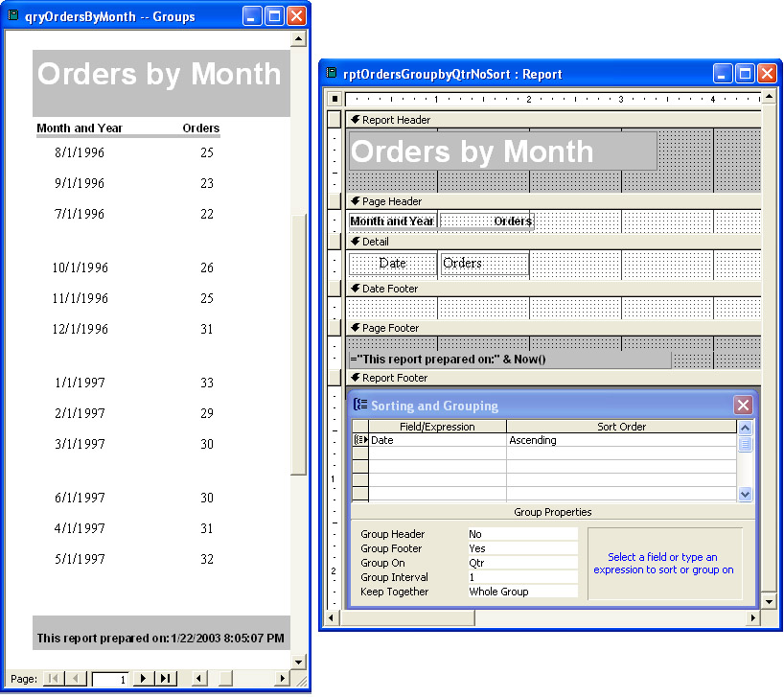The width and height of the screenshot is (784, 697).
Task: Go to the previous page in the preview navigator
Action: click(77, 679)
